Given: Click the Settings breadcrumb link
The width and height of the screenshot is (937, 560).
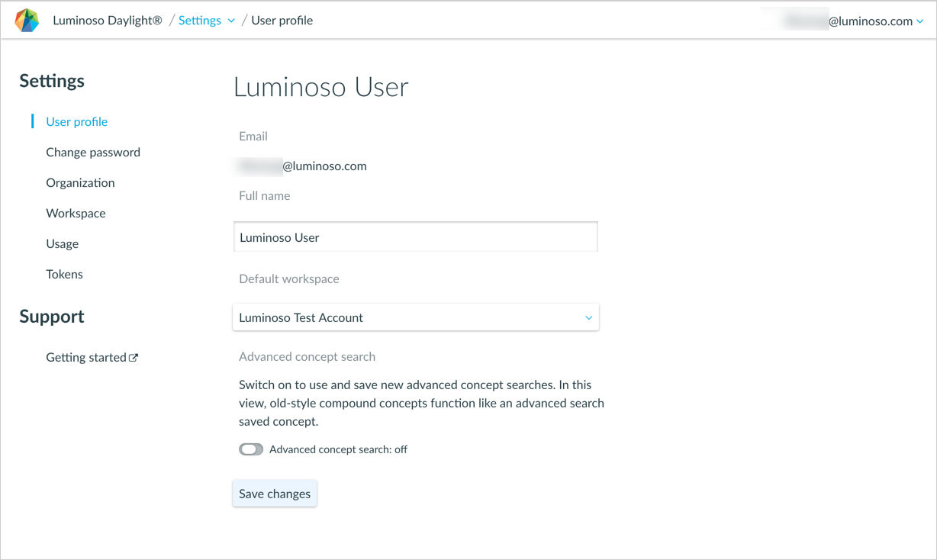Looking at the screenshot, I should (x=200, y=21).
